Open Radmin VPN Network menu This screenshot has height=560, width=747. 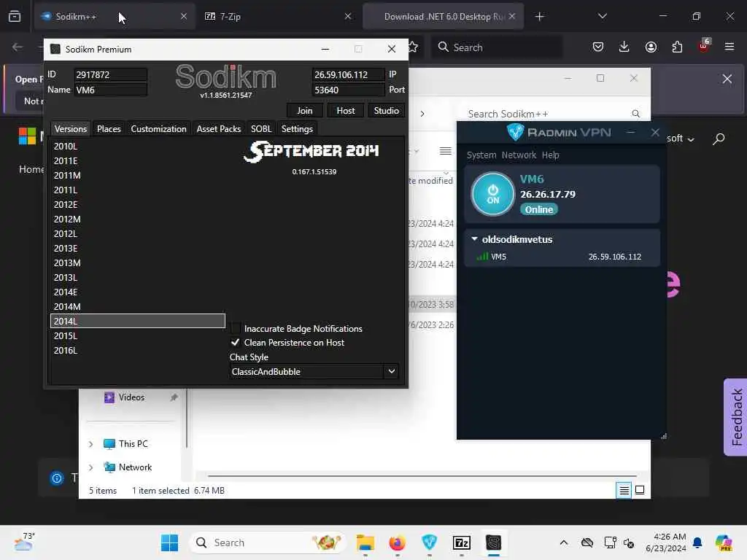(519, 155)
